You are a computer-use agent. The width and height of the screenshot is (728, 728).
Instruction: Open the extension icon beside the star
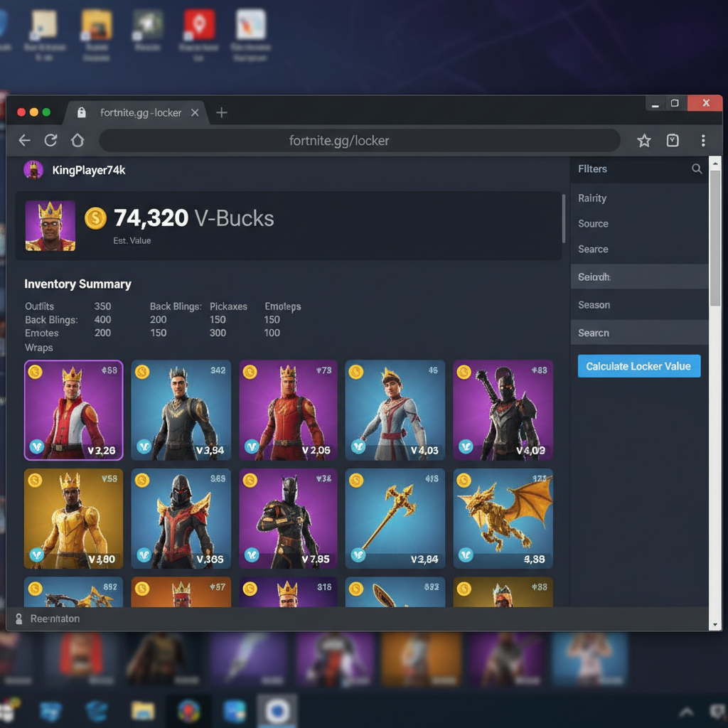pyautogui.click(x=673, y=140)
